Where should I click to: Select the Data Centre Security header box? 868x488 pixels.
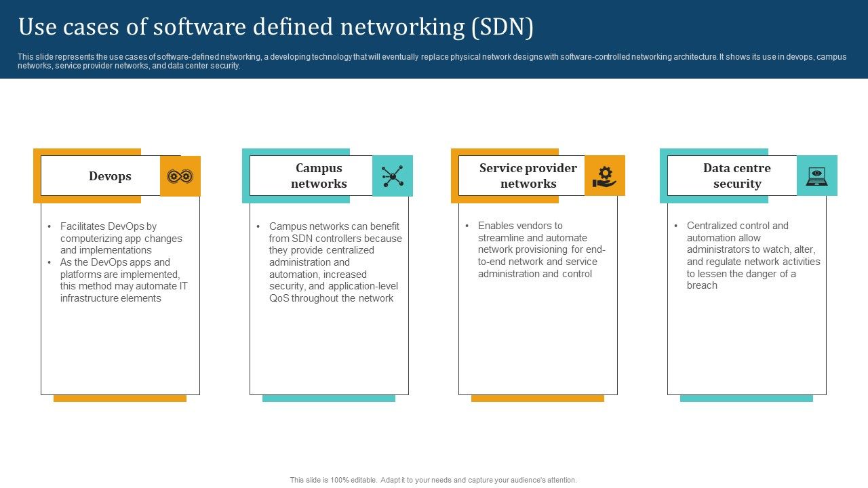click(x=737, y=176)
